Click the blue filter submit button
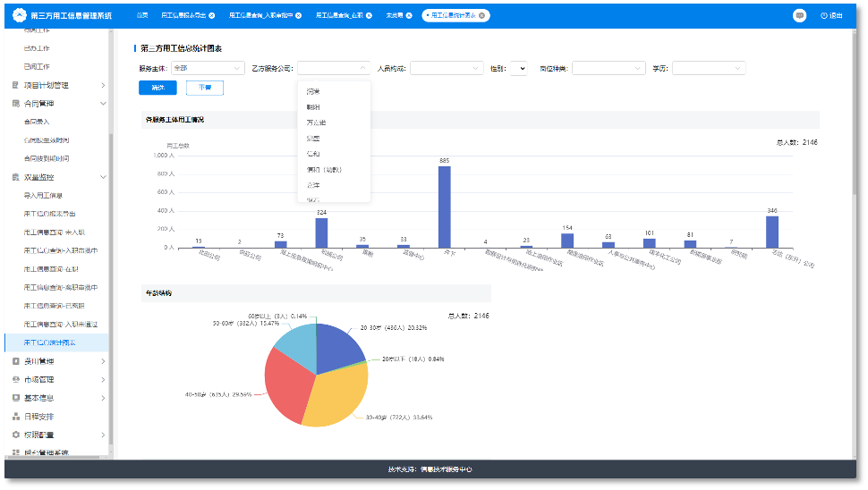Image resolution: width=868 pixels, height=490 pixels. pyautogui.click(x=157, y=88)
